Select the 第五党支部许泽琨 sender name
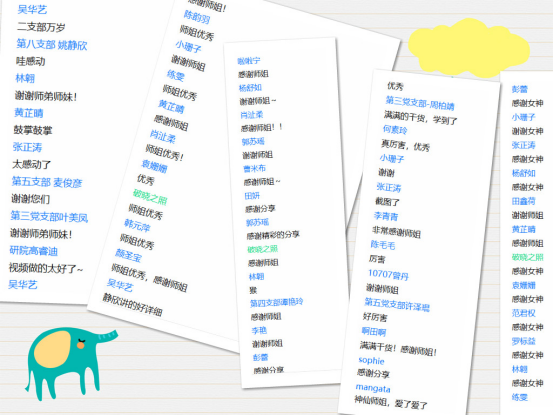Screen dimensions: 553x415 pyautogui.click(x=397, y=304)
